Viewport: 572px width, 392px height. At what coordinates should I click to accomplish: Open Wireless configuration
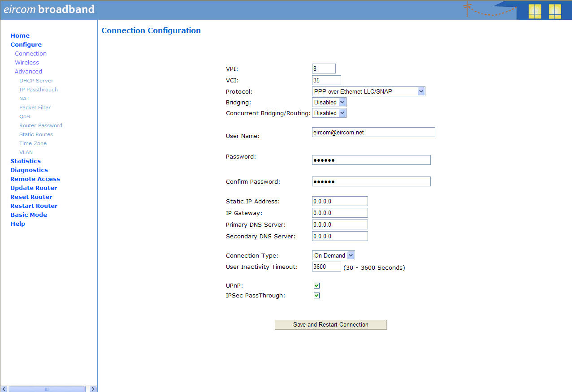point(26,62)
